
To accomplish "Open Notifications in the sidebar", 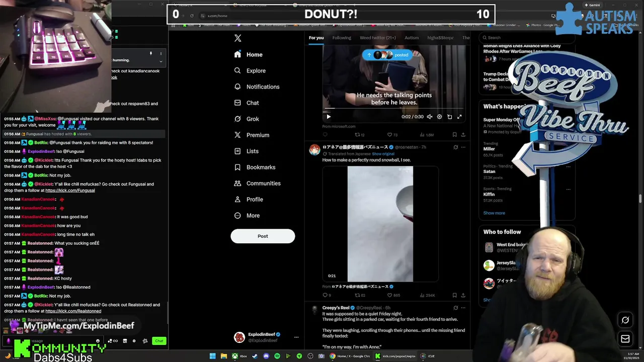I will click(257, 86).
